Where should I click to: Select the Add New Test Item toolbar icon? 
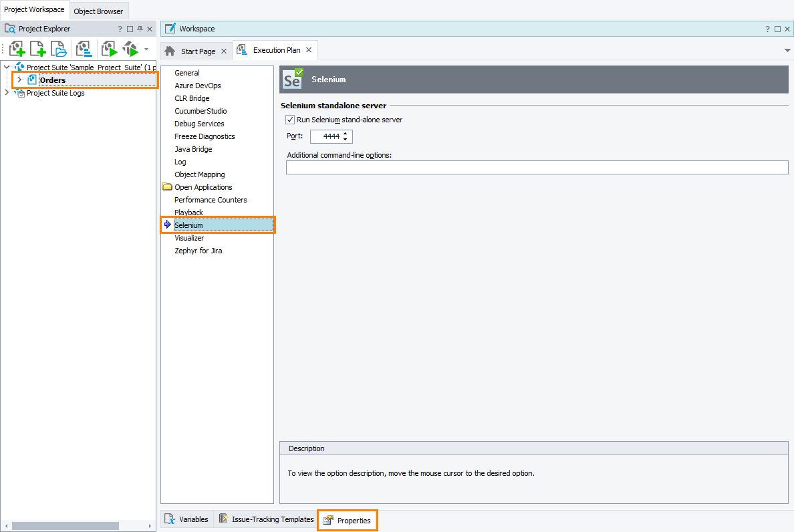(x=17, y=49)
